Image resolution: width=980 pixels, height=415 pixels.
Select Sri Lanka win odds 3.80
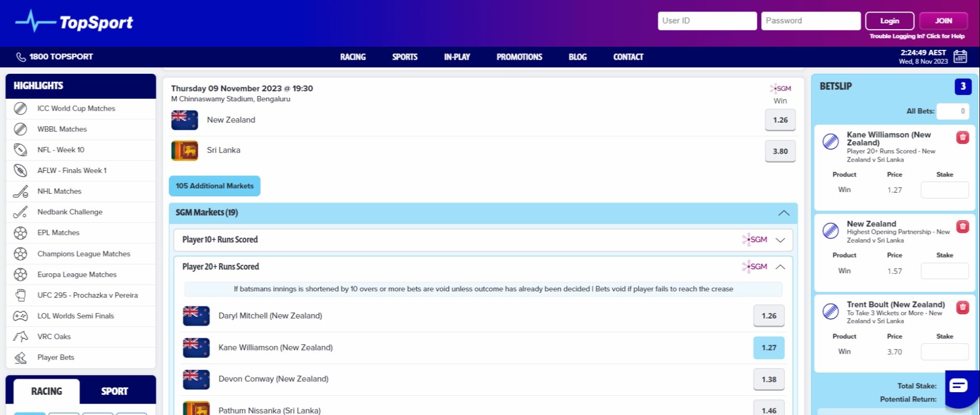pos(780,151)
